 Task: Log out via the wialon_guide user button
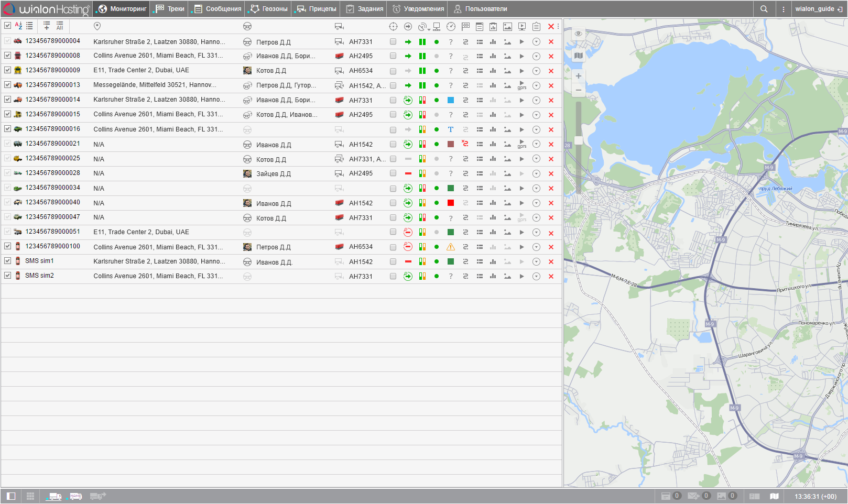pyautogui.click(x=819, y=9)
